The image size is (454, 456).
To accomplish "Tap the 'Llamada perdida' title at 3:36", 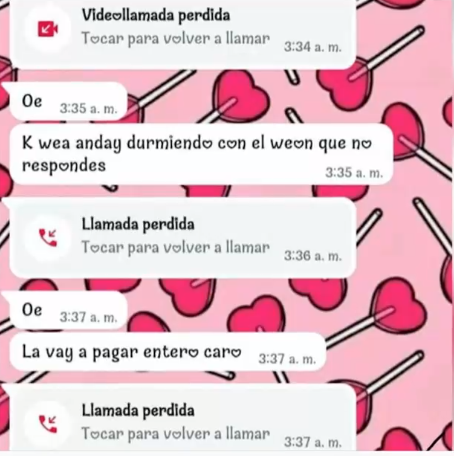I will coord(138,224).
